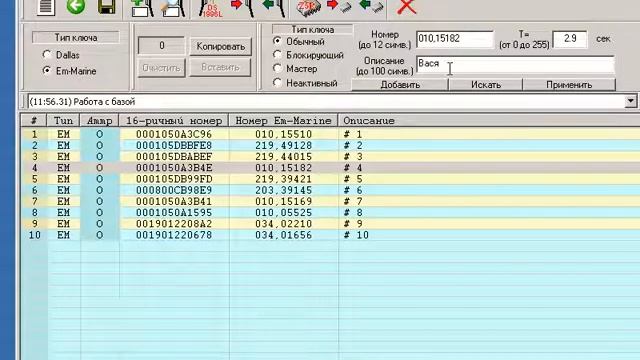Select hex number 000105DB99FD
The image size is (640, 360).
tap(174, 179)
